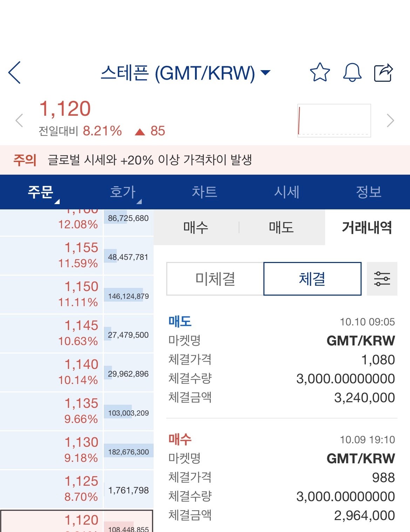
Task: Select ask price 1,140 in order book
Action: [51, 372]
